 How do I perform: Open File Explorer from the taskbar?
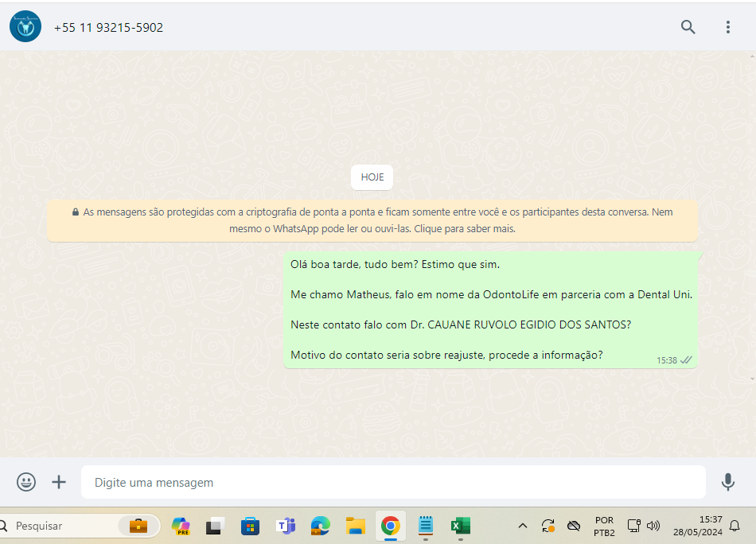tap(355, 526)
